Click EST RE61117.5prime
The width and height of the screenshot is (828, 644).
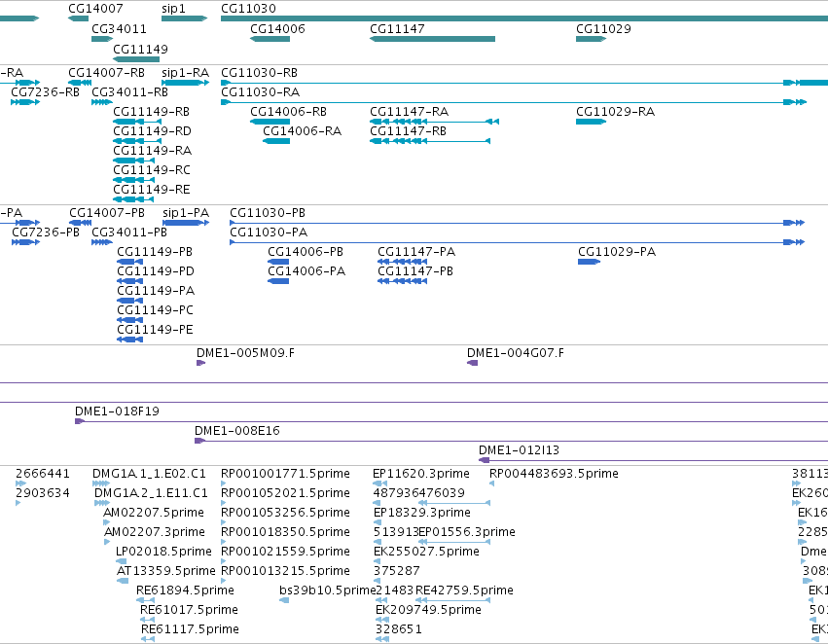(148, 639)
